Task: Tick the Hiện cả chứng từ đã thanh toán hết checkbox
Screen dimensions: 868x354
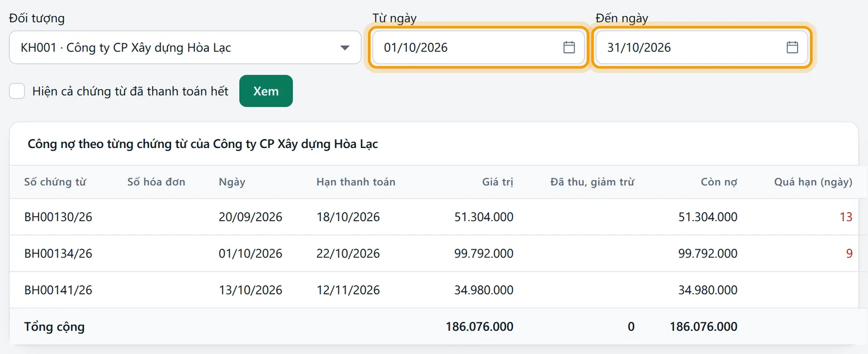Action: click(x=17, y=91)
